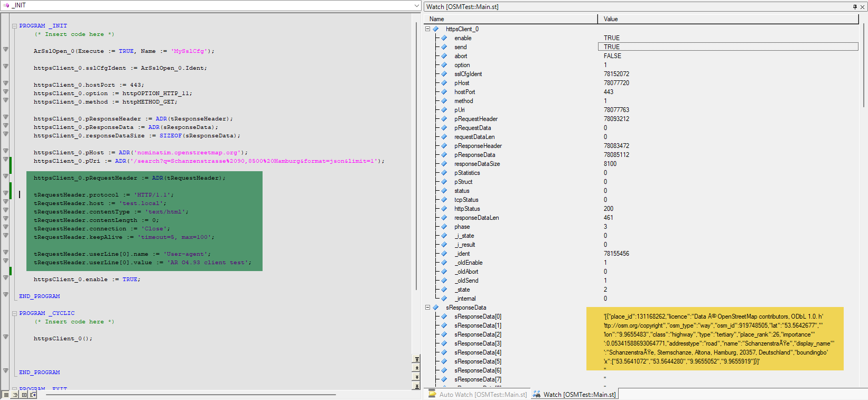Click the hostPort variable diamond icon
Image resolution: width=868 pixels, height=400 pixels.
444,92
